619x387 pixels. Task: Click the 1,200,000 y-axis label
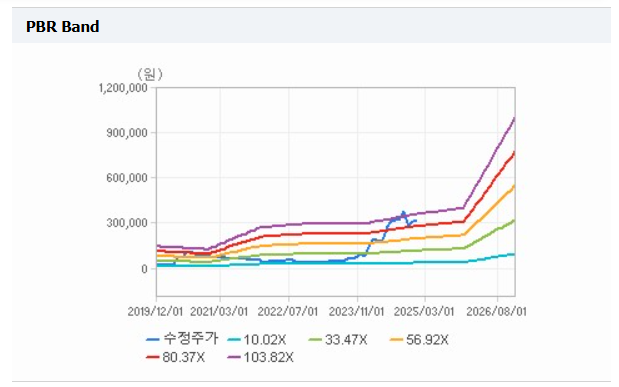tap(123, 88)
